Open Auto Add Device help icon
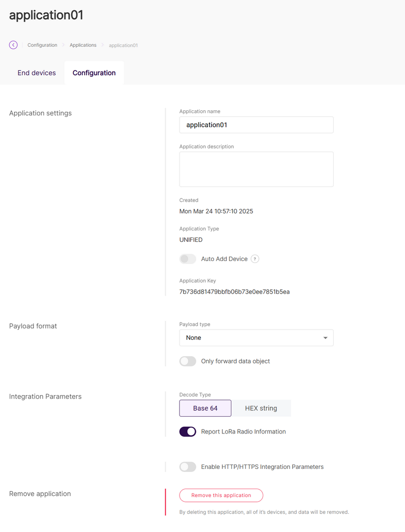Screen dimensions: 405x532 (255, 259)
